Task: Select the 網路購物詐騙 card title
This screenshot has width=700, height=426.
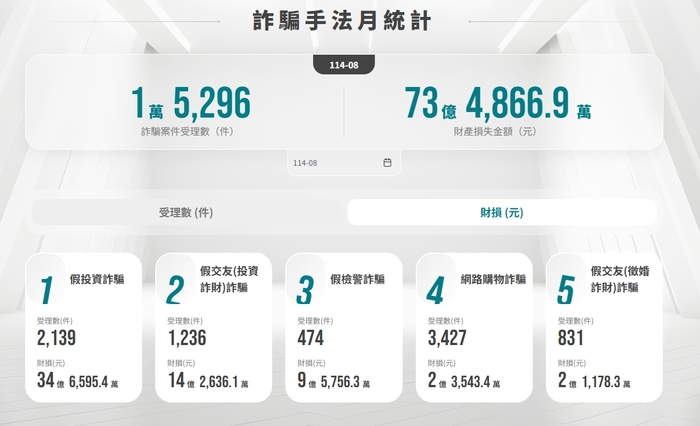Action: (492, 279)
